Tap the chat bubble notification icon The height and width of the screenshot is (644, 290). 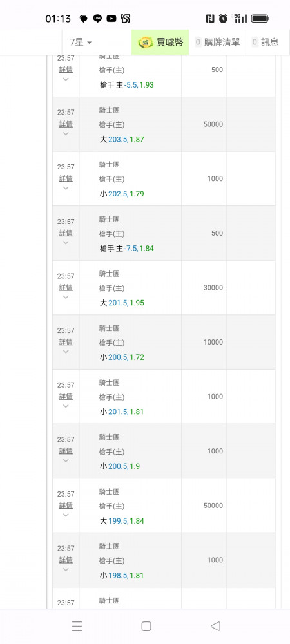coord(84,19)
